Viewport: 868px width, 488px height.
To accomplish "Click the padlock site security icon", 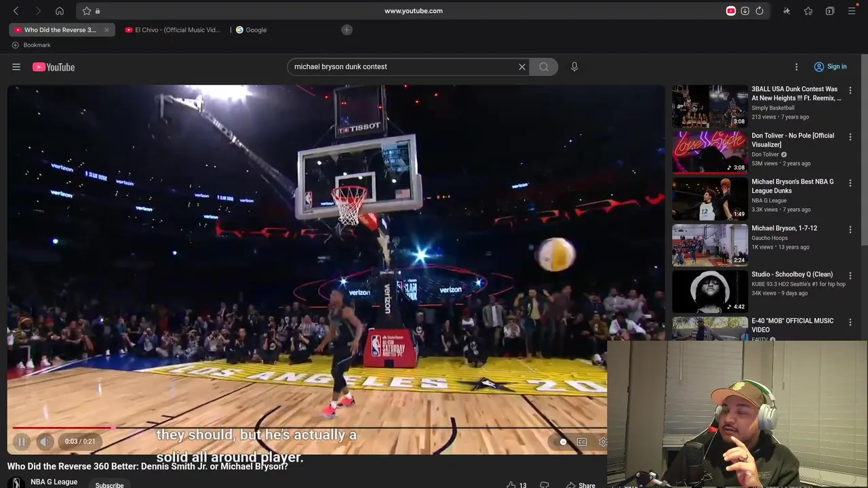I will (98, 11).
